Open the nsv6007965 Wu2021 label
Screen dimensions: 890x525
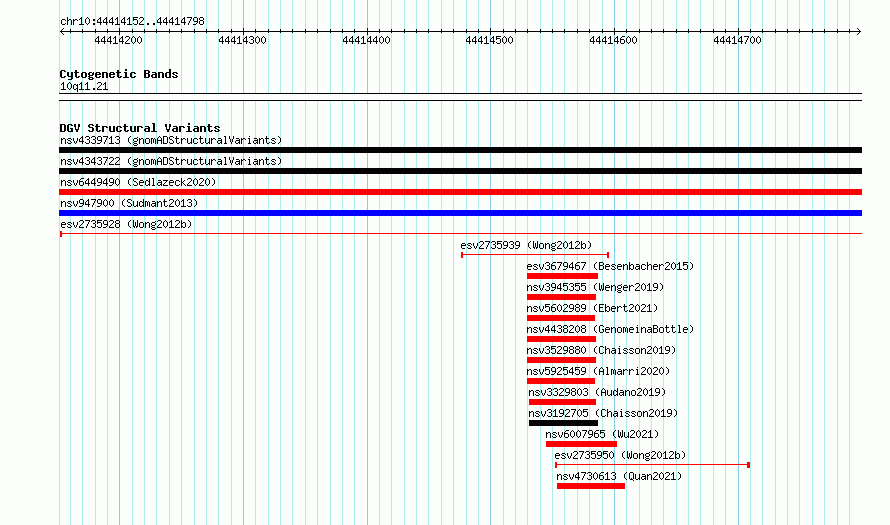click(602, 434)
